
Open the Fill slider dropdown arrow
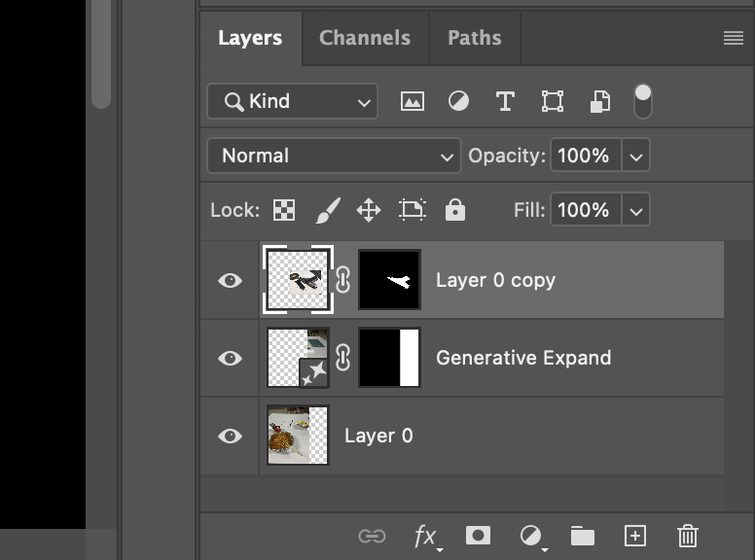[636, 210]
